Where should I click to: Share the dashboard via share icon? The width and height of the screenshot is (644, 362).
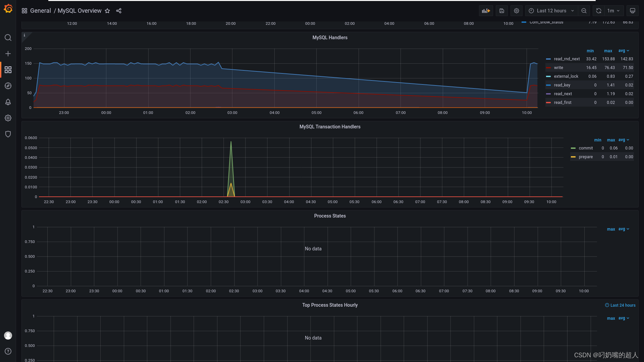[x=119, y=11]
